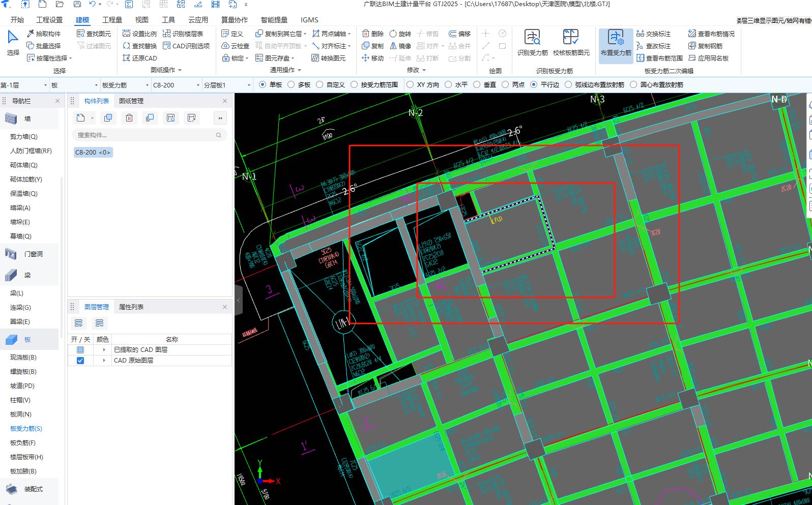This screenshot has width=812, height=505.
Task: Click new component icon in 构件列表
Action: 80,118
